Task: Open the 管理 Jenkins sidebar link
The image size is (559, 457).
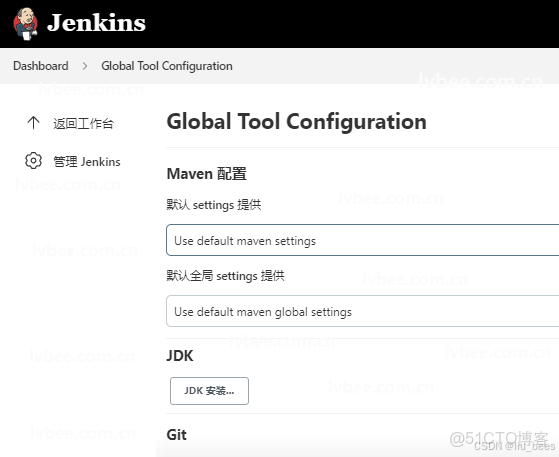Action: (x=87, y=161)
